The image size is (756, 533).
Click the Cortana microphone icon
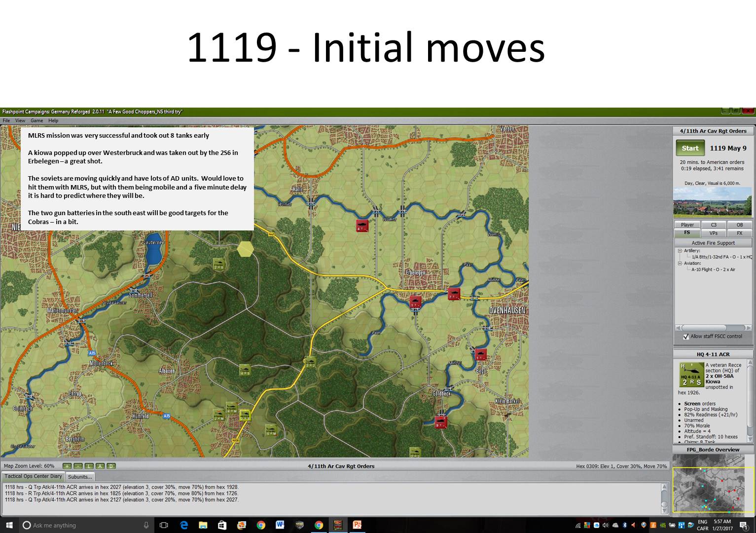coord(146,525)
